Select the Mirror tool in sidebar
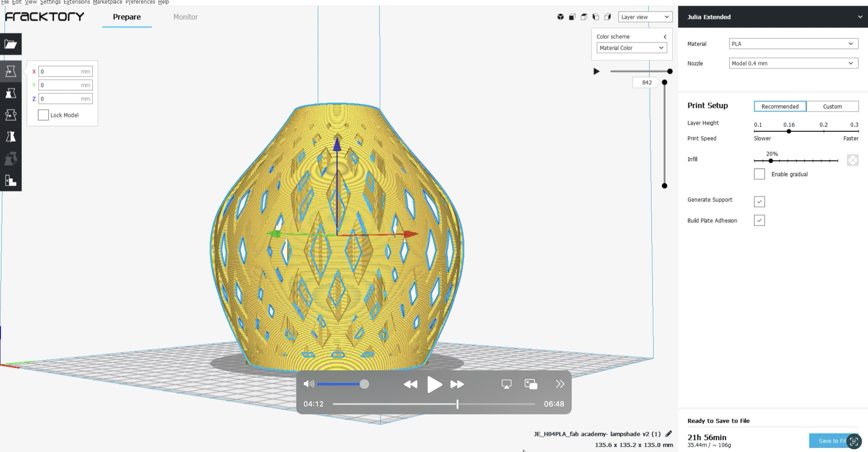This screenshot has height=452, width=868. pyautogui.click(x=11, y=137)
